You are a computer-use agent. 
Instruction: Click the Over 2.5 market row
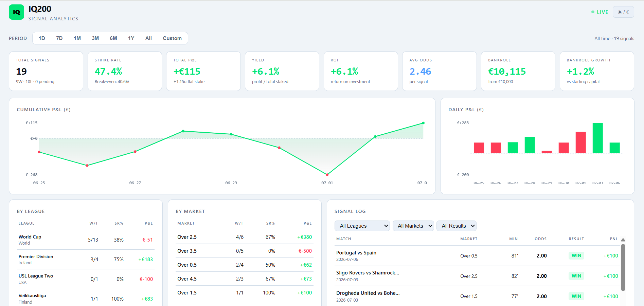[x=245, y=237]
